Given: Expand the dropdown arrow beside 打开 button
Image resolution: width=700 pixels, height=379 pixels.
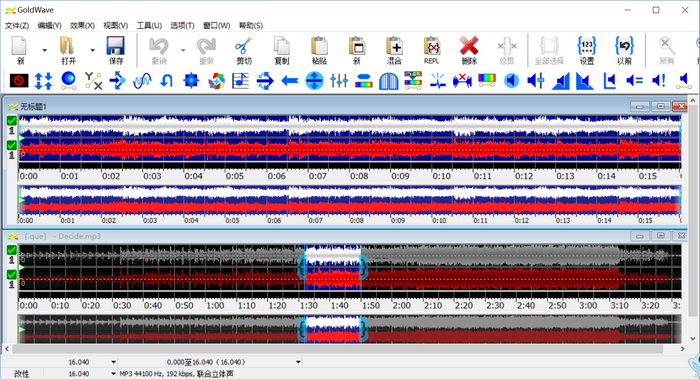Looking at the screenshot, I should point(92,50).
